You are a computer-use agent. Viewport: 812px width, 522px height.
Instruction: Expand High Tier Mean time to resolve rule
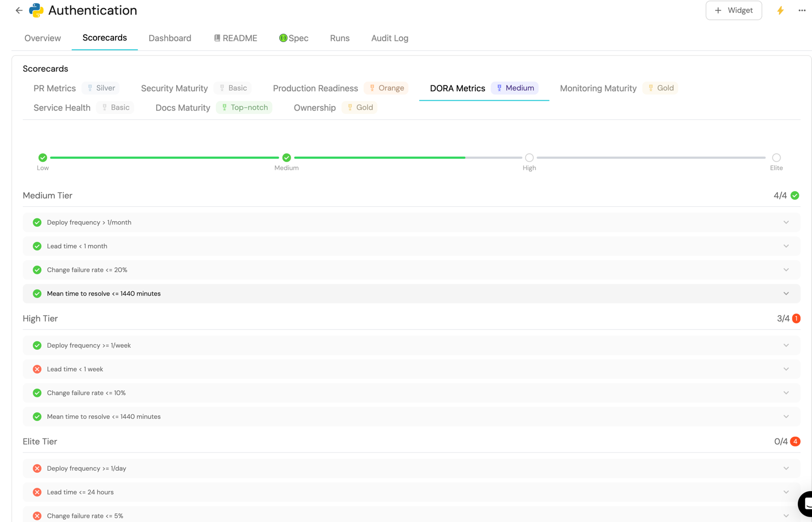pos(786,417)
